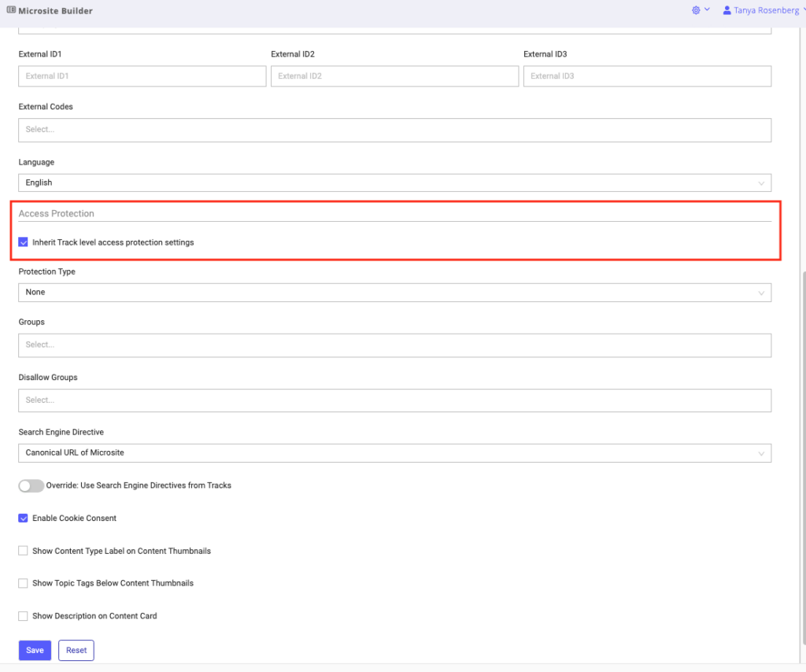The height and width of the screenshot is (672, 806).
Task: Open the settings gear menu
Action: [696, 10]
